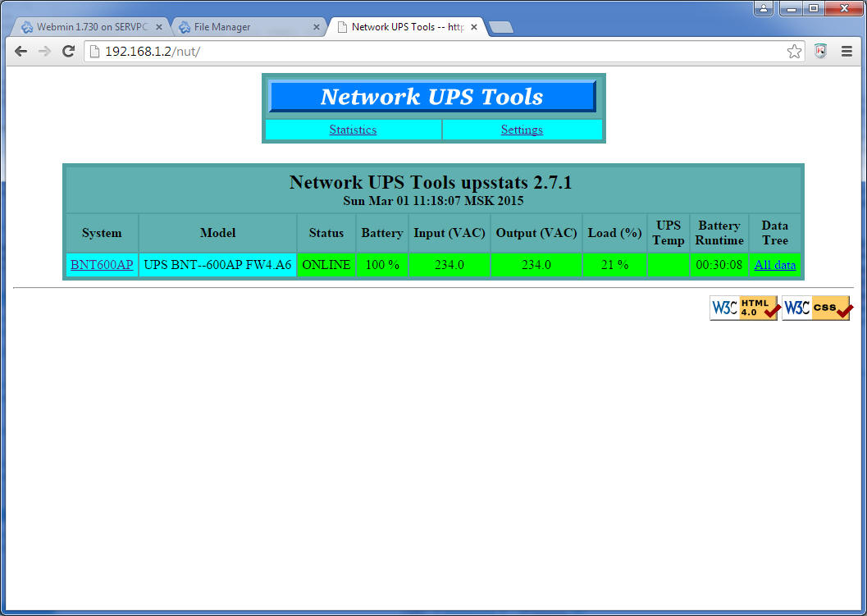Click the 100 % battery cell

pos(382,264)
